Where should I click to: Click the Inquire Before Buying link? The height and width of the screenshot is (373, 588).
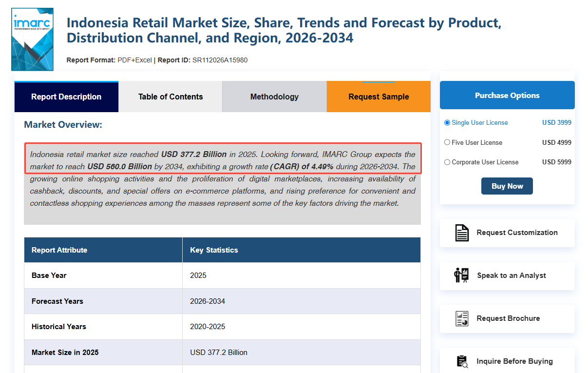pos(514,361)
